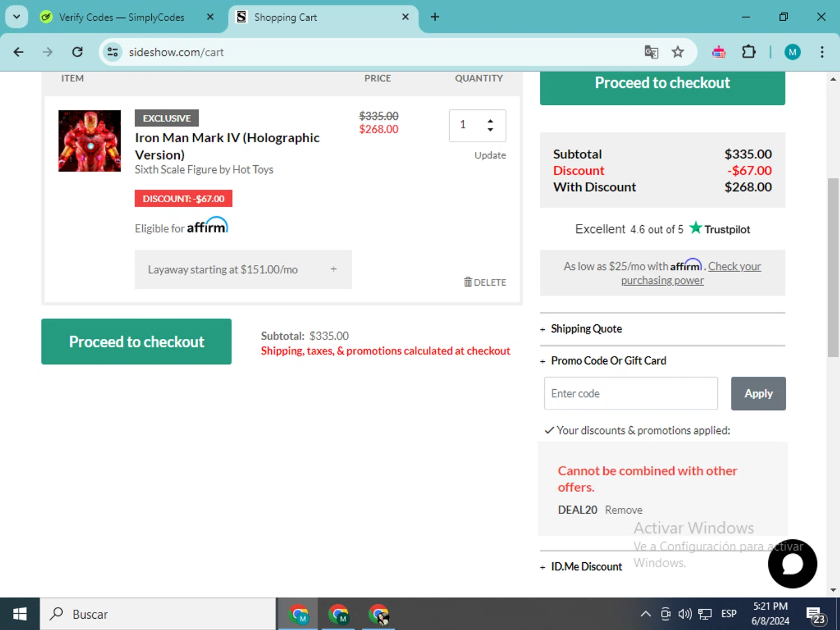Open the pinned shopping extension icon
The height and width of the screenshot is (630, 840).
(x=718, y=52)
